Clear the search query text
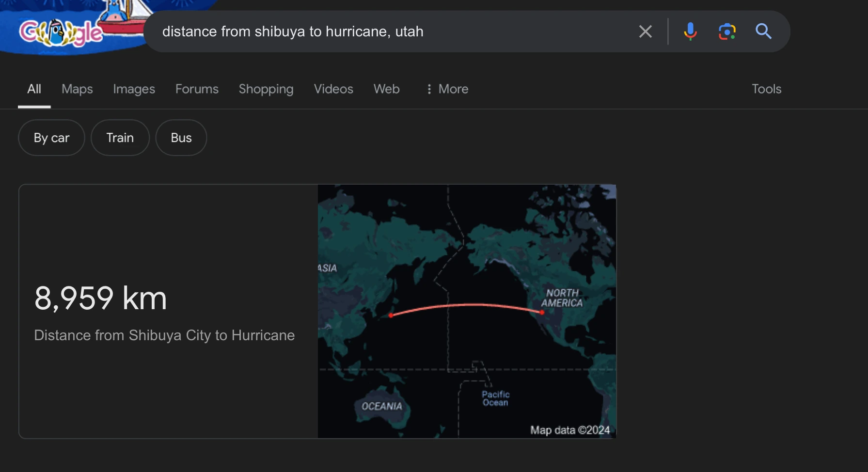Image resolution: width=868 pixels, height=472 pixels. [645, 31]
